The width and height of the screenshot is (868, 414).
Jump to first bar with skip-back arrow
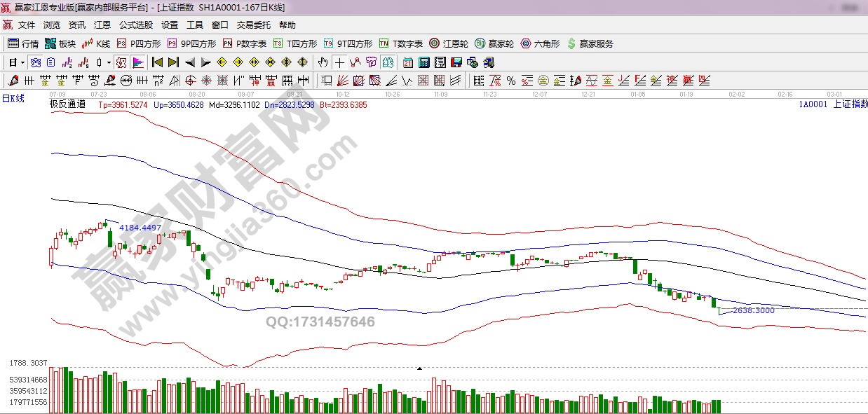[158, 62]
